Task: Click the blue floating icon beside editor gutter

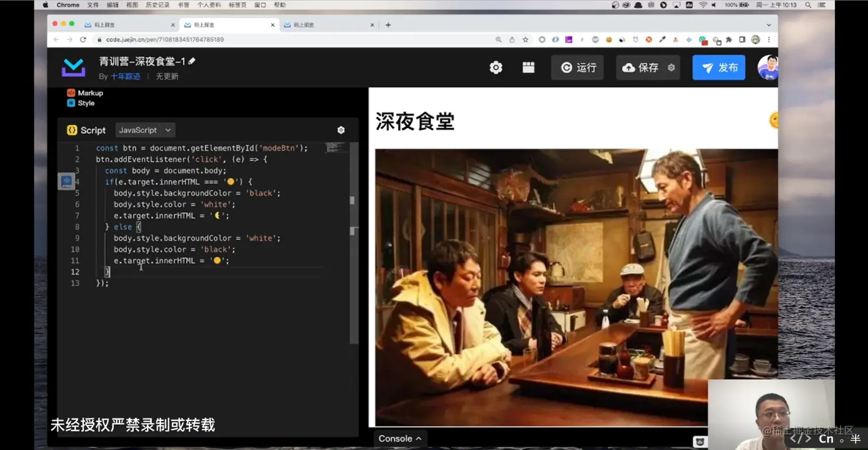Action: tap(67, 181)
